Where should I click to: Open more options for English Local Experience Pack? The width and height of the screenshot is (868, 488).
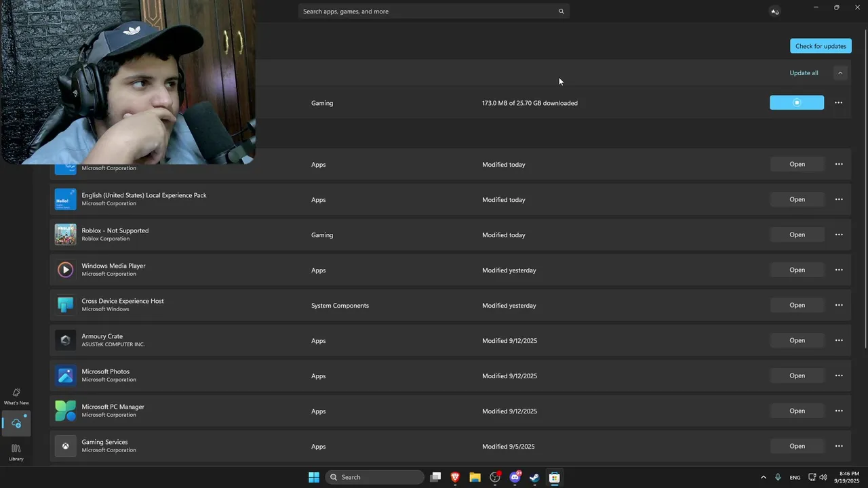click(x=839, y=199)
